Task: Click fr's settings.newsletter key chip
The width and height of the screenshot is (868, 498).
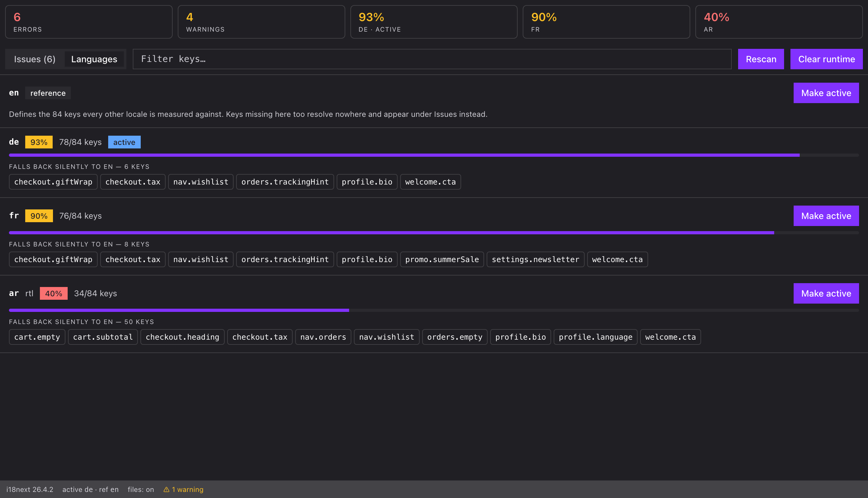Action: (535, 260)
